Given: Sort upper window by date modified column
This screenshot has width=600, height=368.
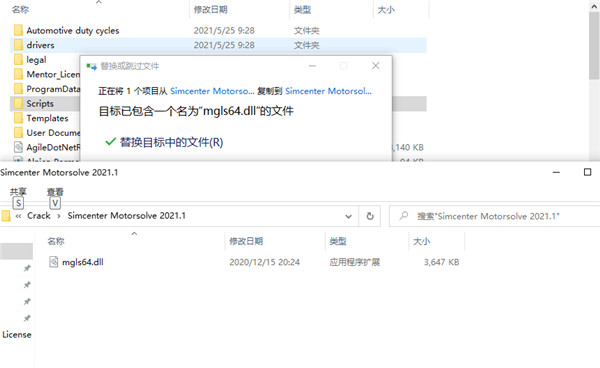Looking at the screenshot, I should [210, 10].
